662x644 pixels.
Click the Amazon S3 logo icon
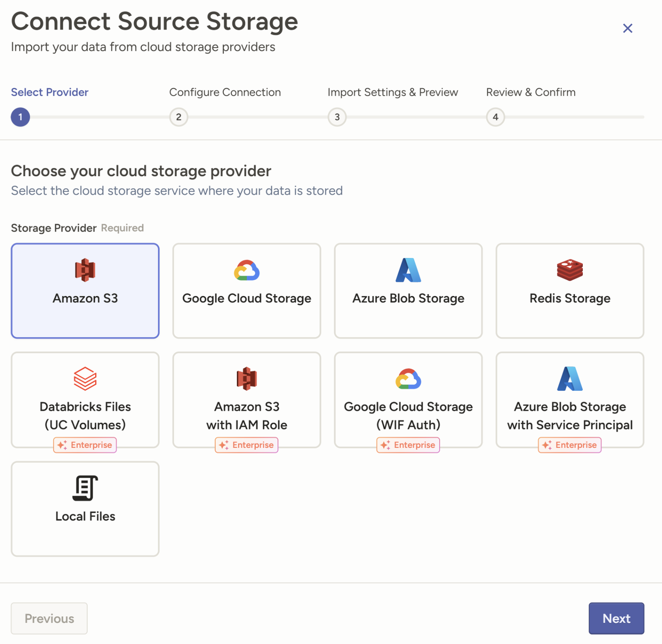click(85, 270)
